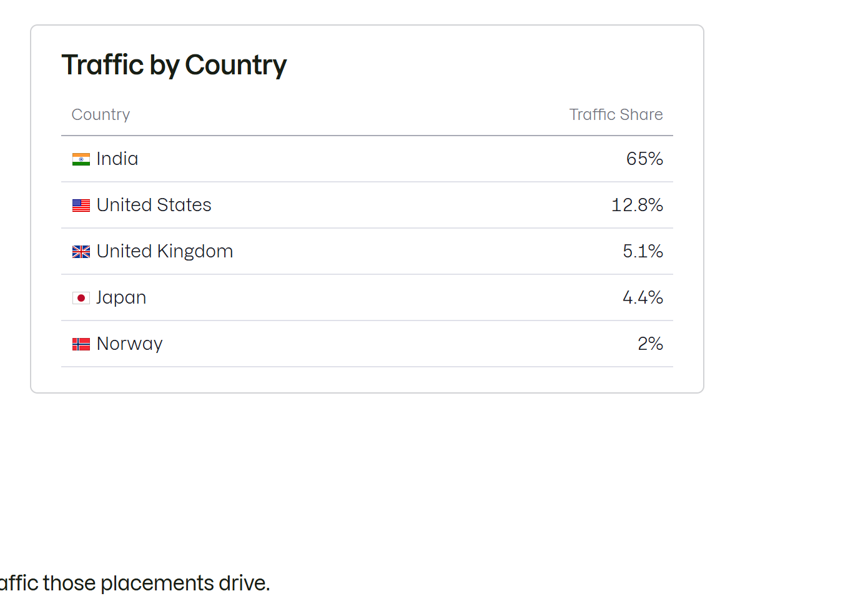
Task: Click the Japan flag icon
Action: (81, 298)
